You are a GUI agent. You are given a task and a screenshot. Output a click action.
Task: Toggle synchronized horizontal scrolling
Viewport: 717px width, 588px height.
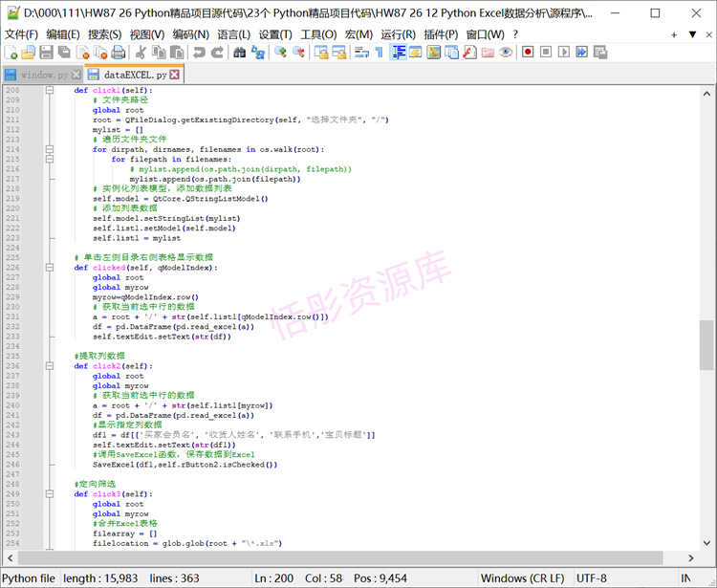[x=338, y=53]
